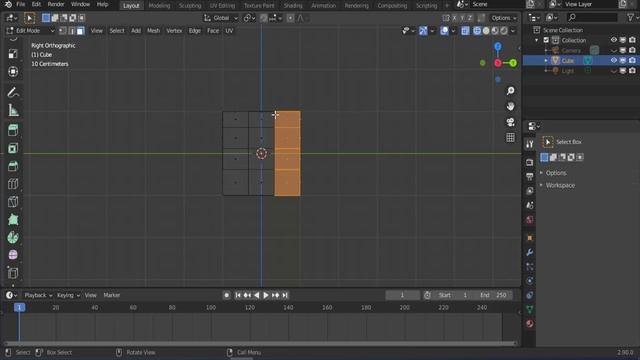The height and width of the screenshot is (360, 640).
Task: Open the viewport shading options dropdown arrow
Action: 513,31
